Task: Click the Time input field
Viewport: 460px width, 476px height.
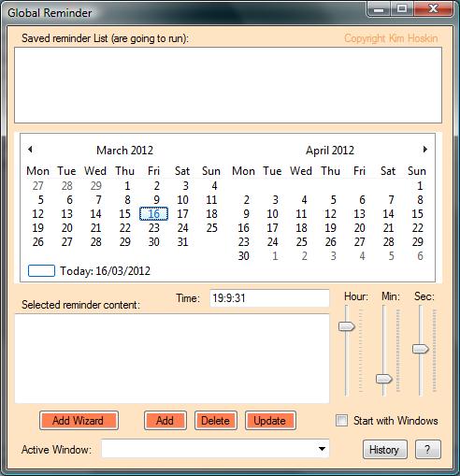Action: [269, 298]
